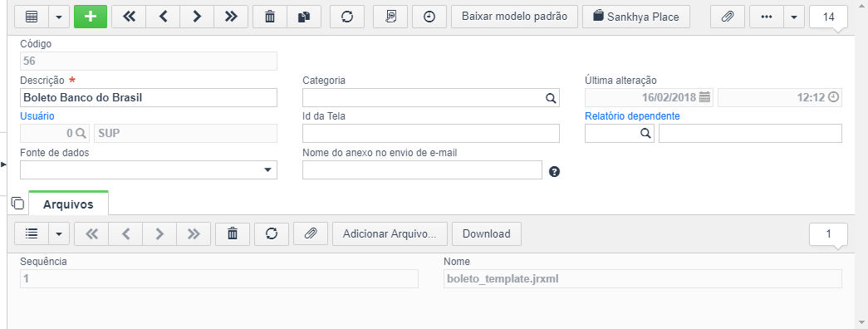The image size is (868, 329).
Task: Click the script document icon in toolbar
Action: pyautogui.click(x=390, y=17)
